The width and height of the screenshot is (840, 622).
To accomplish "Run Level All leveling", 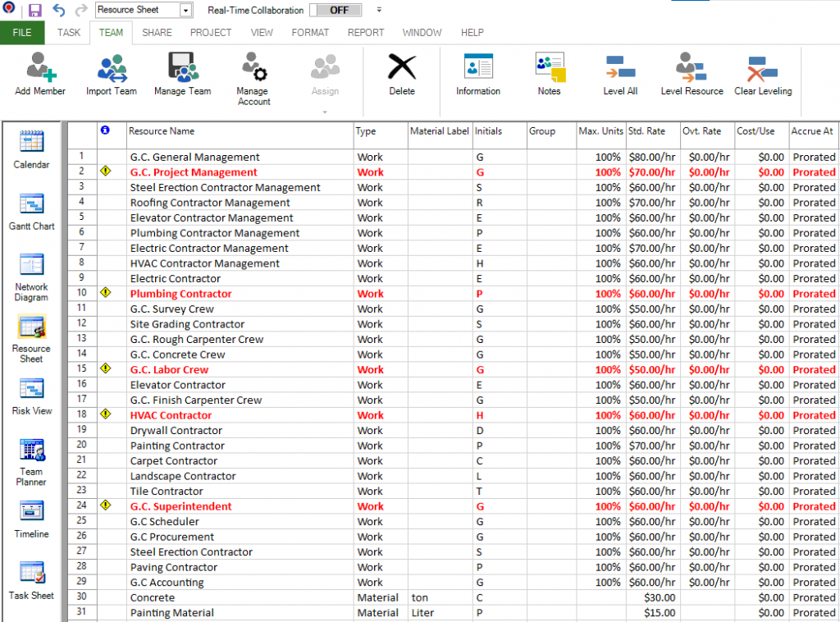I will tap(619, 74).
